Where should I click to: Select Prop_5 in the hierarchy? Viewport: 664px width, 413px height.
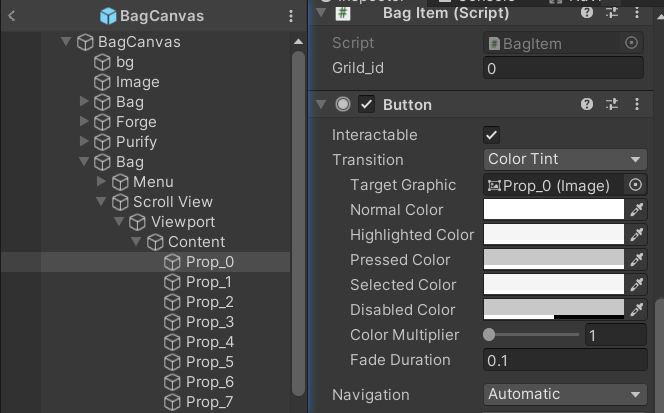(210, 362)
